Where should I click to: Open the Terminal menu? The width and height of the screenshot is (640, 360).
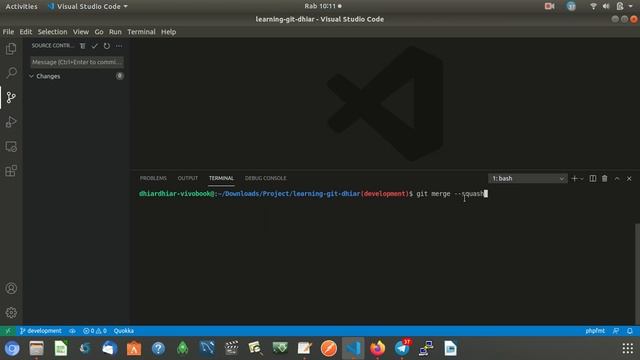[x=141, y=32]
